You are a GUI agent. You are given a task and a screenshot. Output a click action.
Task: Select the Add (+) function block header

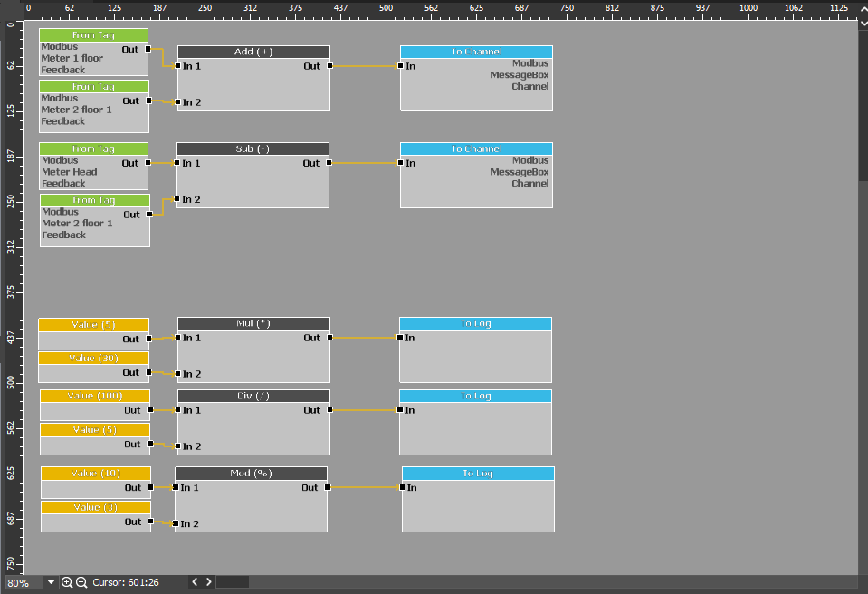(253, 51)
